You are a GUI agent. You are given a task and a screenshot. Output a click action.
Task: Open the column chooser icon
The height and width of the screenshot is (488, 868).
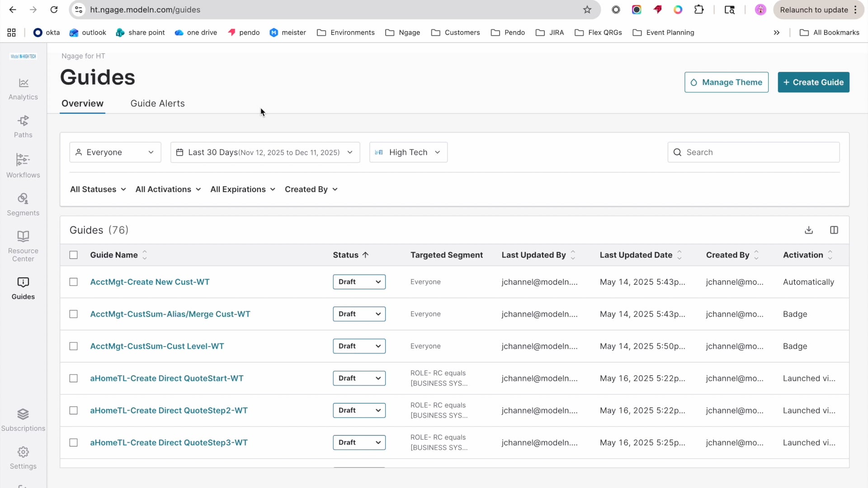(x=834, y=230)
